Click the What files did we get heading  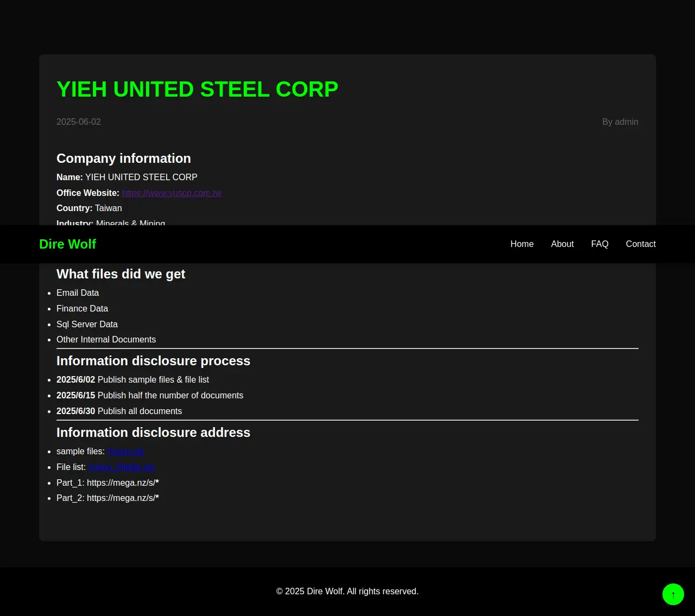(x=121, y=274)
